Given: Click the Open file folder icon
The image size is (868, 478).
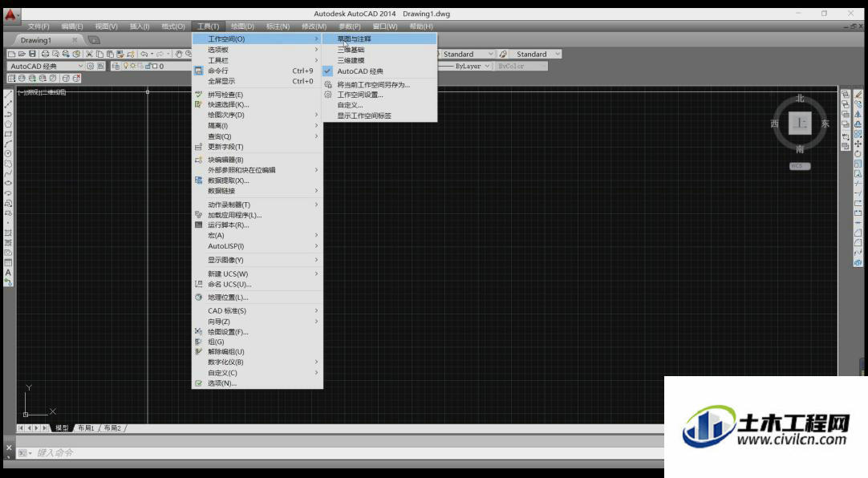Looking at the screenshot, I should click(22, 55).
